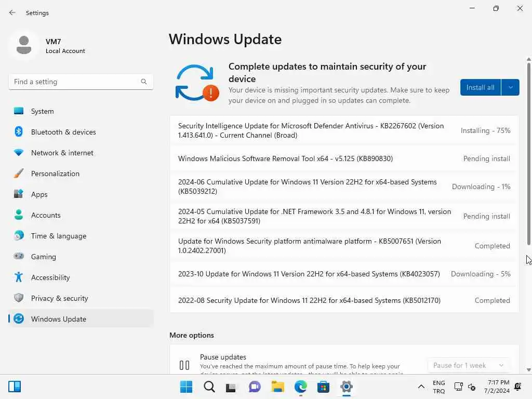The image size is (532, 399).
Task: Click the Downloading - 1% status
Action: point(481,187)
